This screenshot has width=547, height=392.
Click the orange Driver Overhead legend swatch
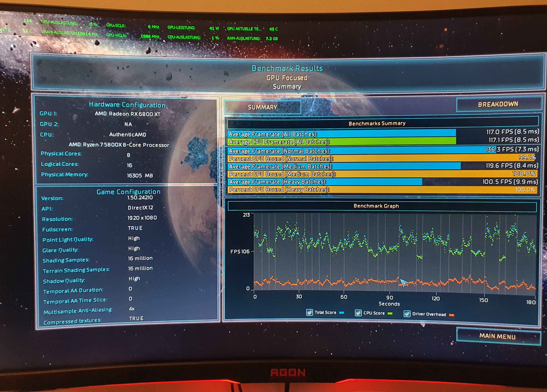pyautogui.click(x=452, y=315)
